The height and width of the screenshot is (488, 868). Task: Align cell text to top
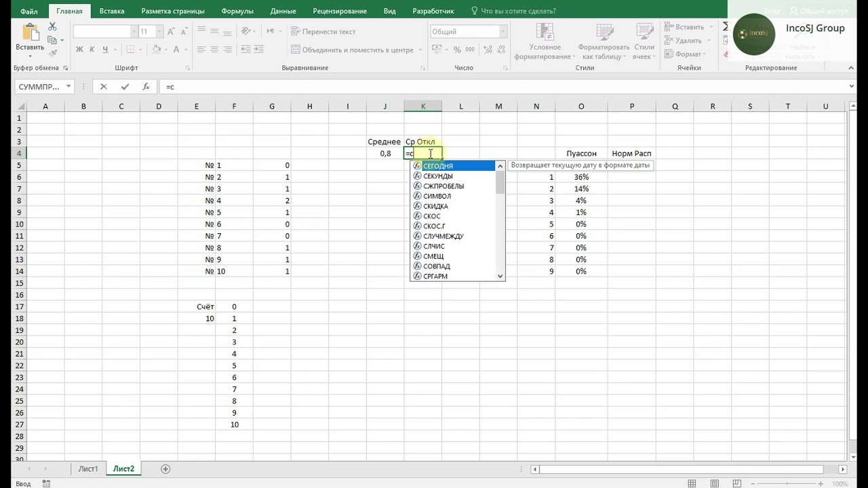[201, 32]
